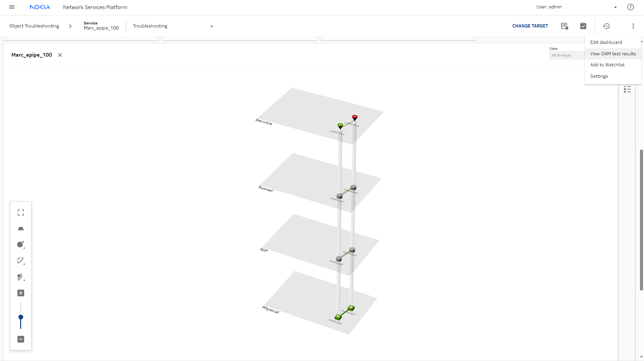Choose Add to Watchlist menu entry

click(607, 65)
